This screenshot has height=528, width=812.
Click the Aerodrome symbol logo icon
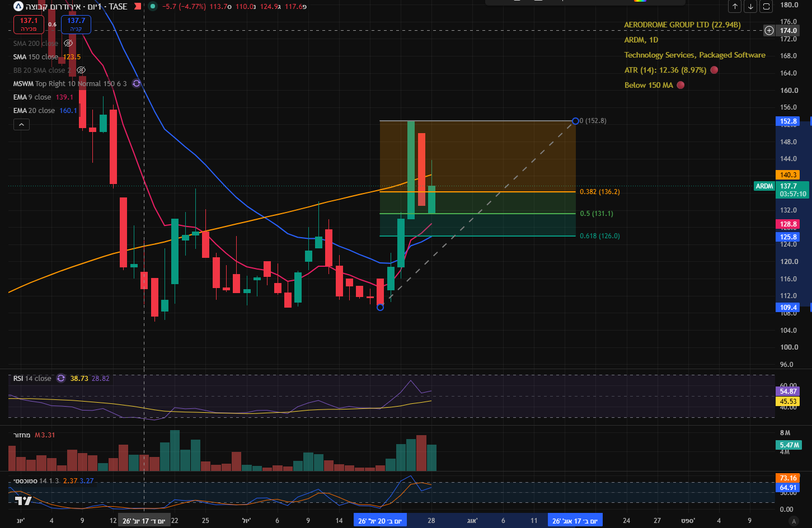click(18, 7)
